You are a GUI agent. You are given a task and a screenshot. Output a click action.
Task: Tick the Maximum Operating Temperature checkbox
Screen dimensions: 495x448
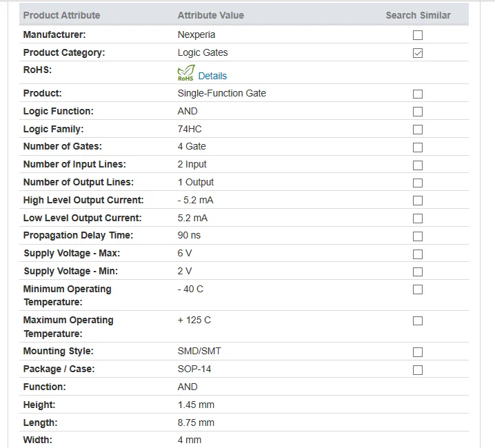[417, 320]
